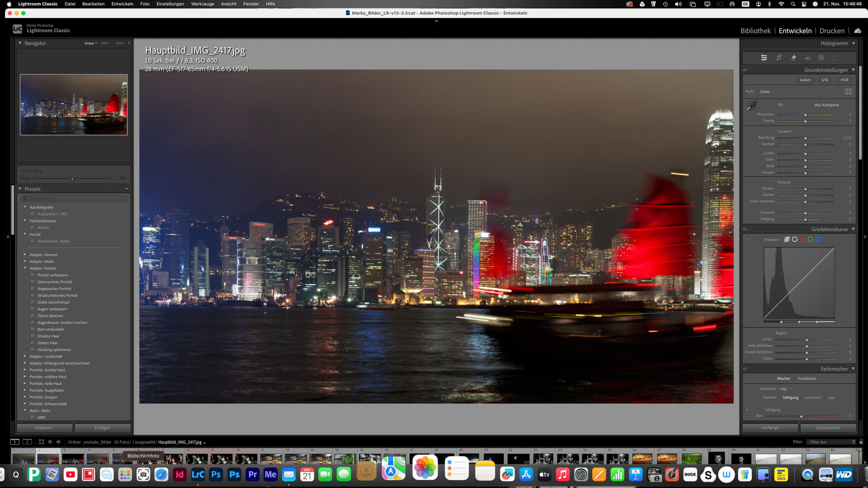This screenshot has width=868, height=488.
Task: Add new preset with plus icon
Action: tap(127, 189)
